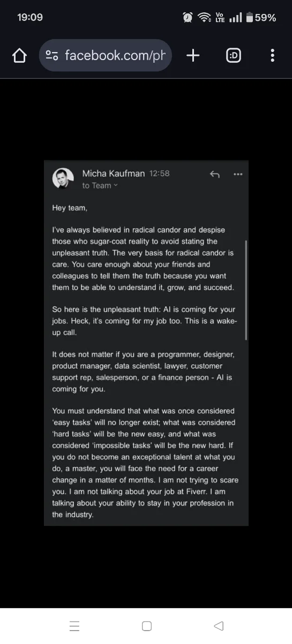
Task: Click the 12:58 email timestamp
Action: [x=159, y=173]
